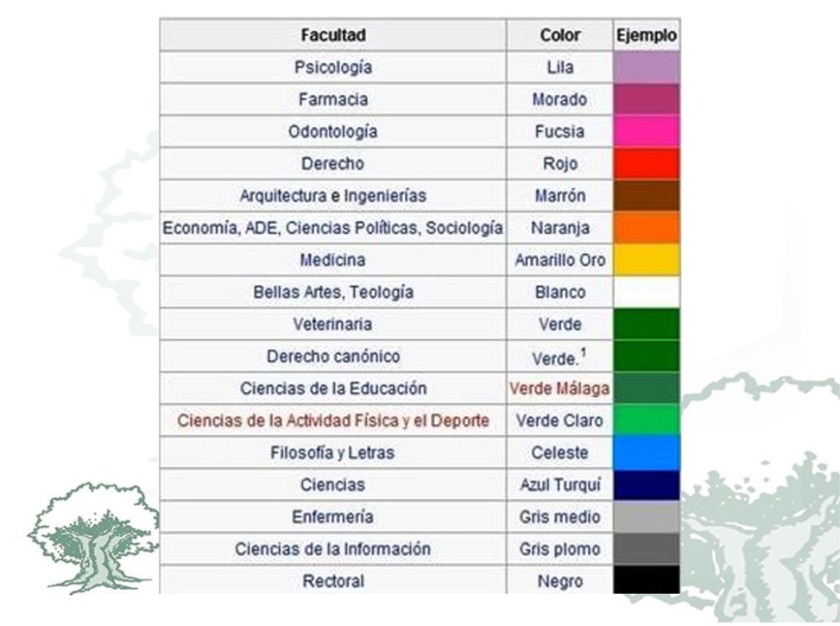840x626 pixels.
Task: Click the Fucsia color example
Action: click(x=646, y=131)
